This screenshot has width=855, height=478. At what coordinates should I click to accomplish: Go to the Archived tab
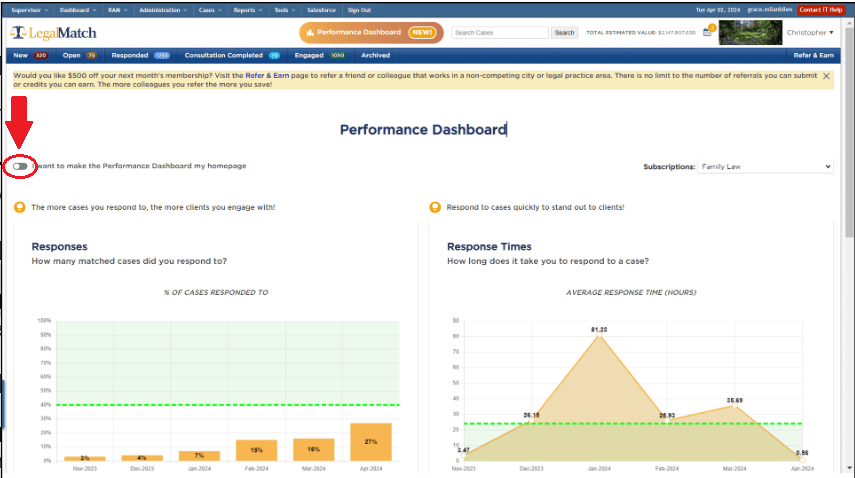pyautogui.click(x=375, y=56)
